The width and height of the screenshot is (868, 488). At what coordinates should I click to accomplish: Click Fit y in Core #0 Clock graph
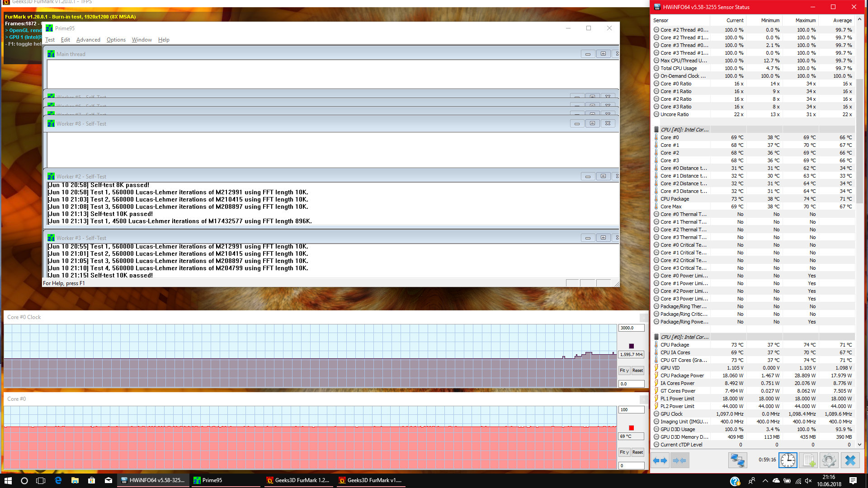pos(624,371)
